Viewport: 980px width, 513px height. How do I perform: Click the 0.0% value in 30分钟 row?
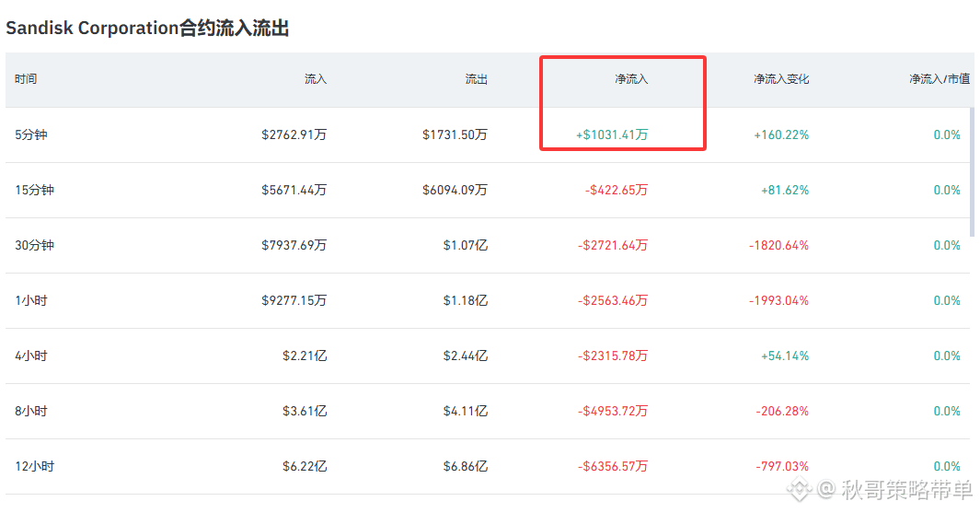click(947, 245)
